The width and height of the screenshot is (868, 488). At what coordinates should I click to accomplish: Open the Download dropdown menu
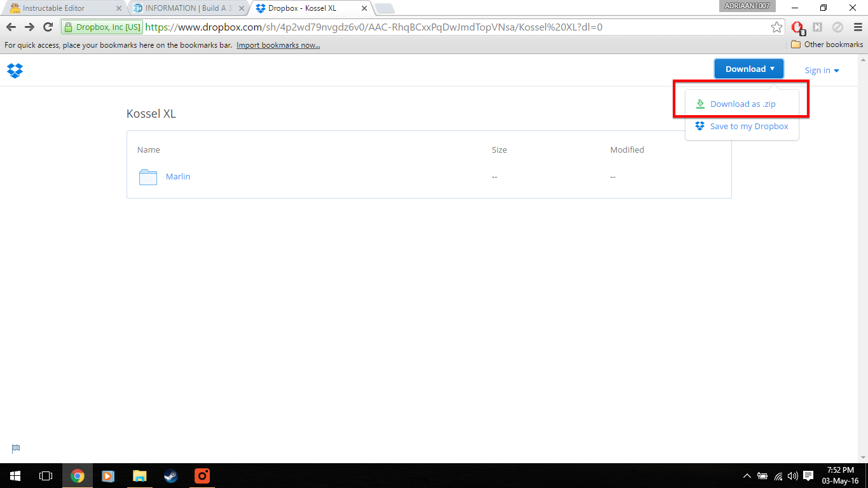click(748, 68)
